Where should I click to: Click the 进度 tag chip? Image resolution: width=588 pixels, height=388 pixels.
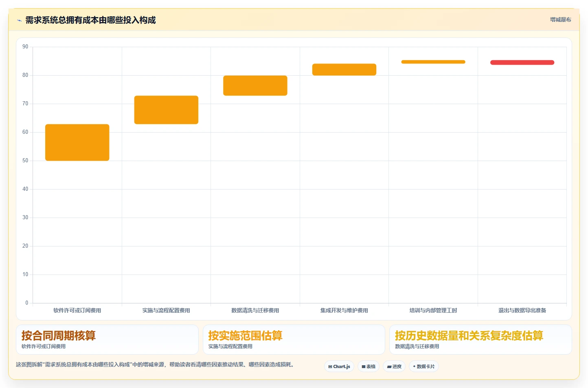click(394, 366)
